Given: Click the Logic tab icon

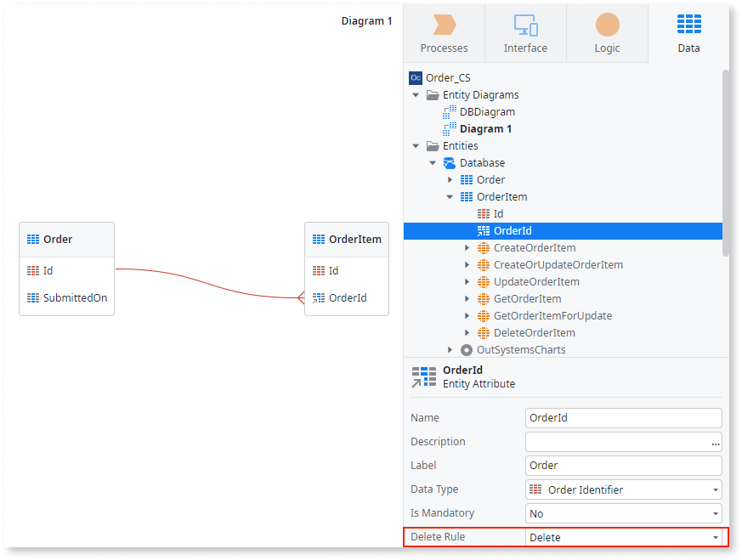Looking at the screenshot, I should [606, 26].
